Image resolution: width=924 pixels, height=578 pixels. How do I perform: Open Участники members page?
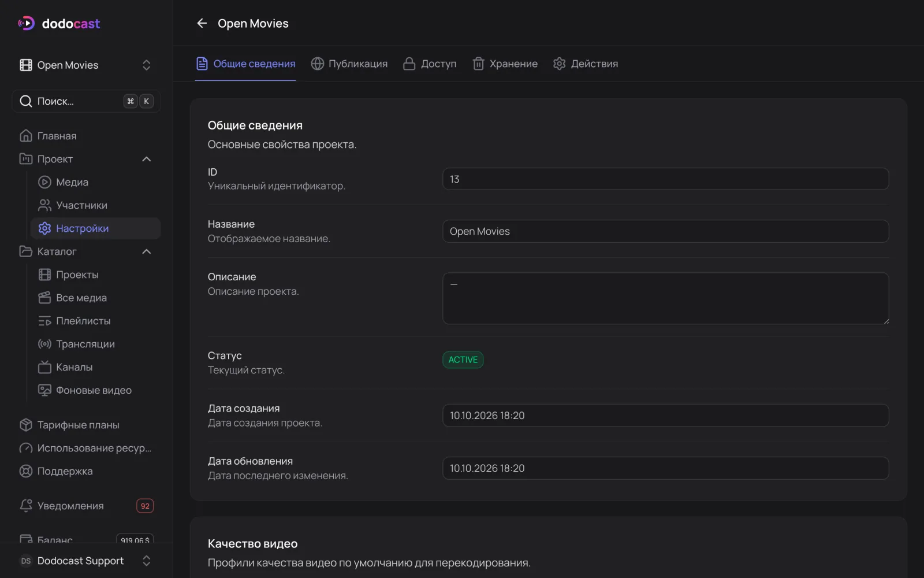(x=95, y=205)
